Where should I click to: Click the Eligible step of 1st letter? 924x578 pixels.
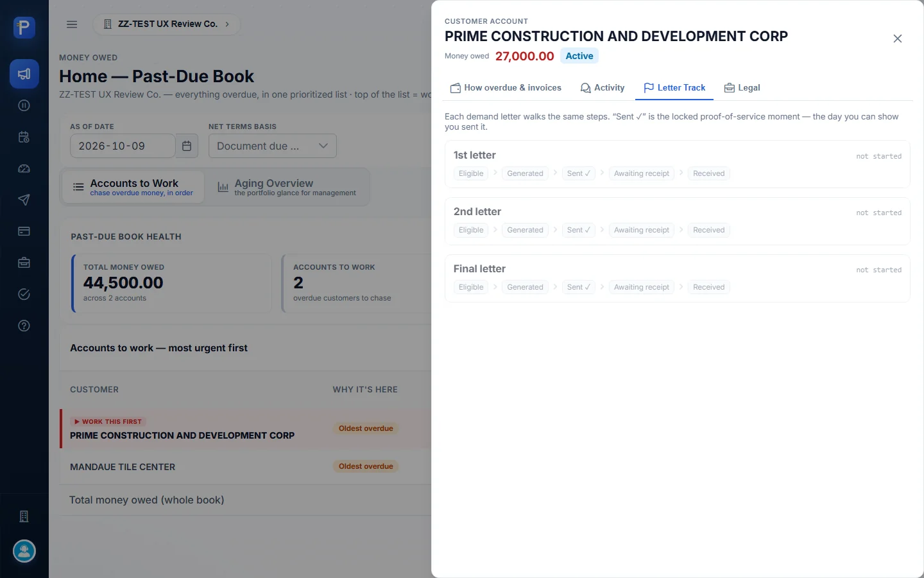tap(471, 173)
